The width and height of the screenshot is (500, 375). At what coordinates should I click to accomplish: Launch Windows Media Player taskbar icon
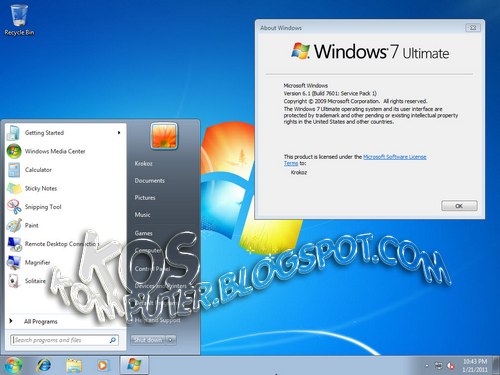pyautogui.click(x=103, y=366)
